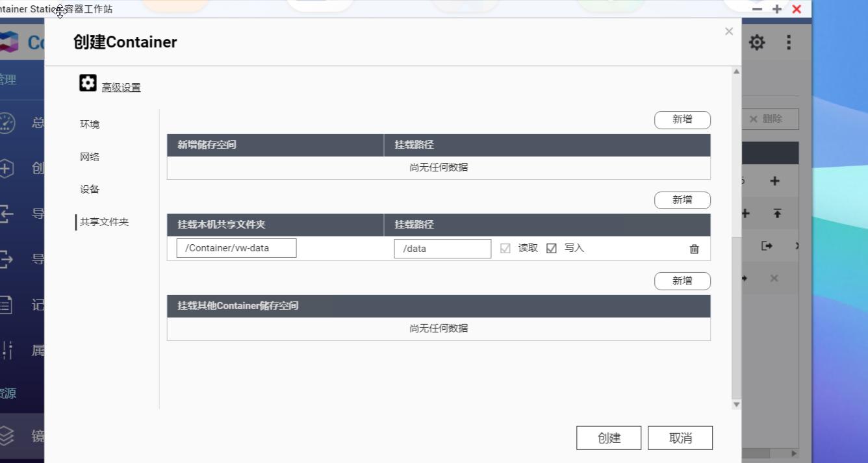Toggle the 写入 write permission checkbox
Viewport: 868px width, 463px height.
tap(552, 247)
